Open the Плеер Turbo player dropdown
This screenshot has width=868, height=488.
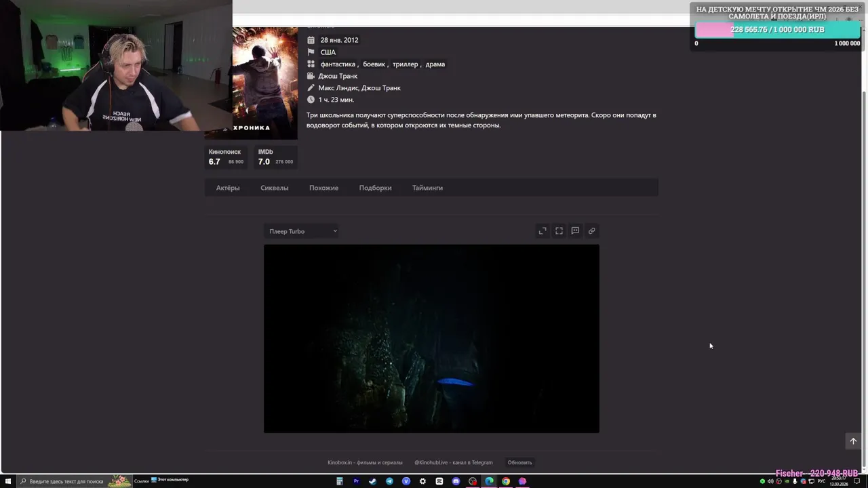(302, 231)
